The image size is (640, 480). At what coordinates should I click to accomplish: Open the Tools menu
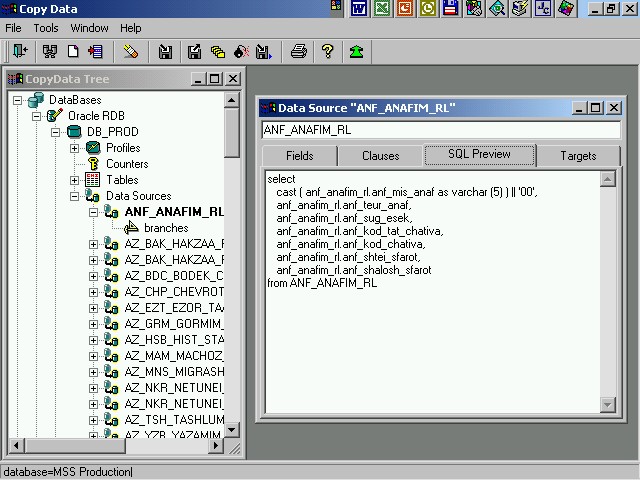46,28
